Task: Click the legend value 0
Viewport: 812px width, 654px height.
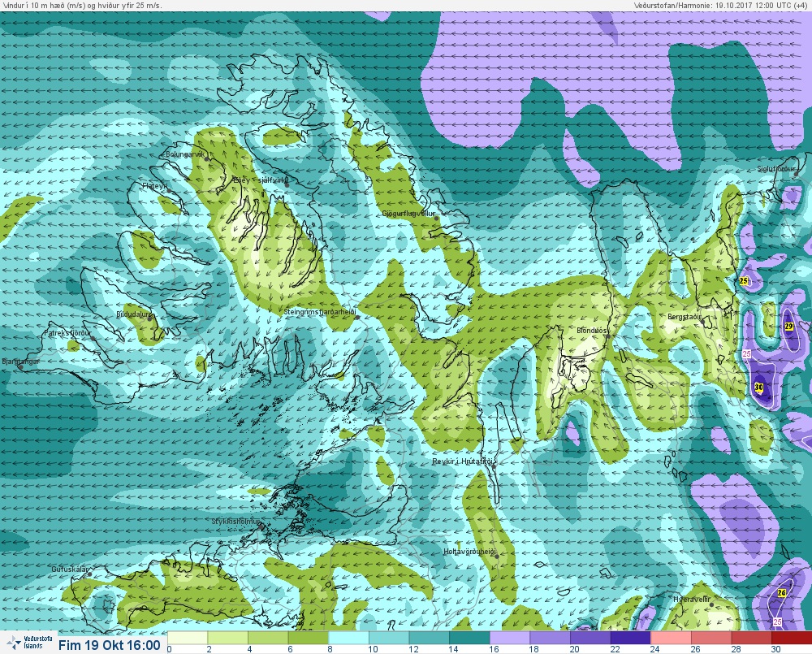Action: click(x=170, y=649)
